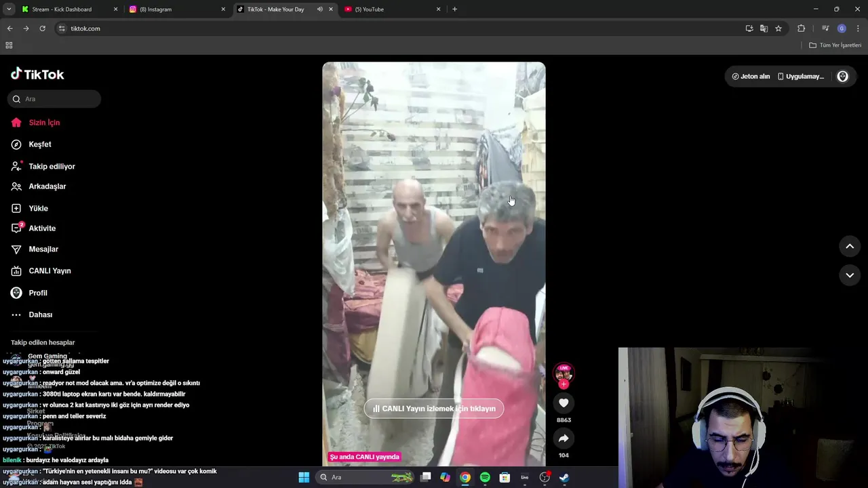
Task: Click CANLI Yayın izlemek için tıklayın button
Action: pos(434,409)
